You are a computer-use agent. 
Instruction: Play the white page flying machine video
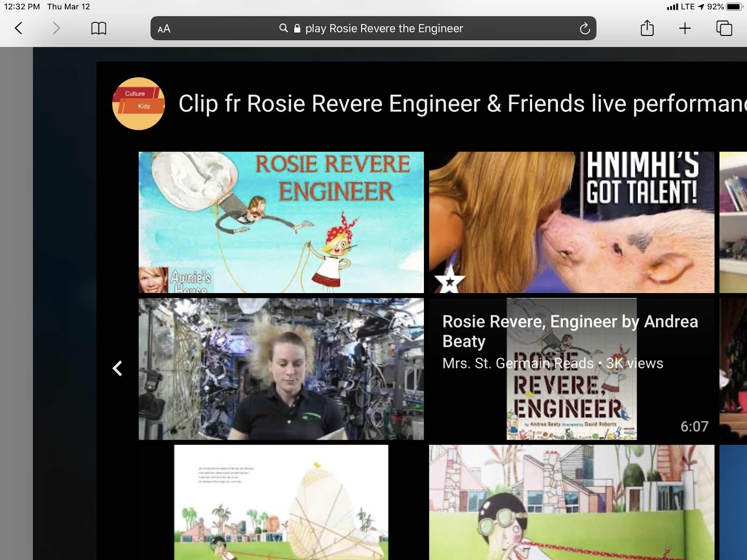pos(281,502)
